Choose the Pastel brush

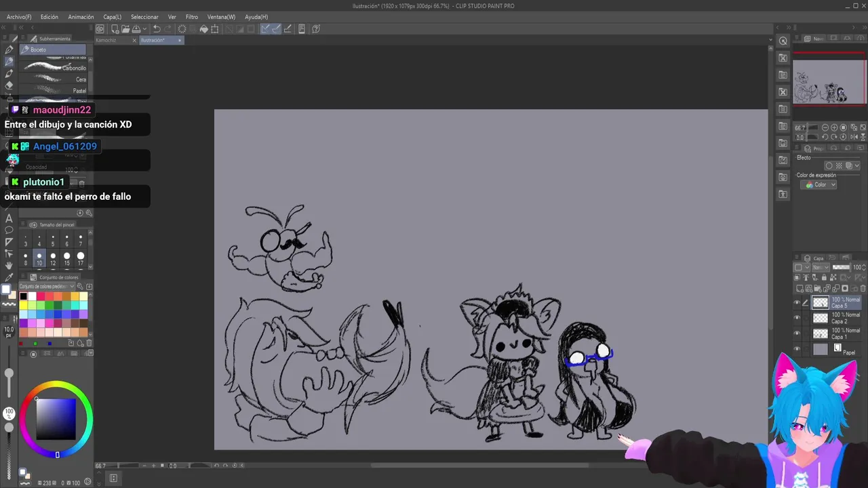(x=54, y=90)
